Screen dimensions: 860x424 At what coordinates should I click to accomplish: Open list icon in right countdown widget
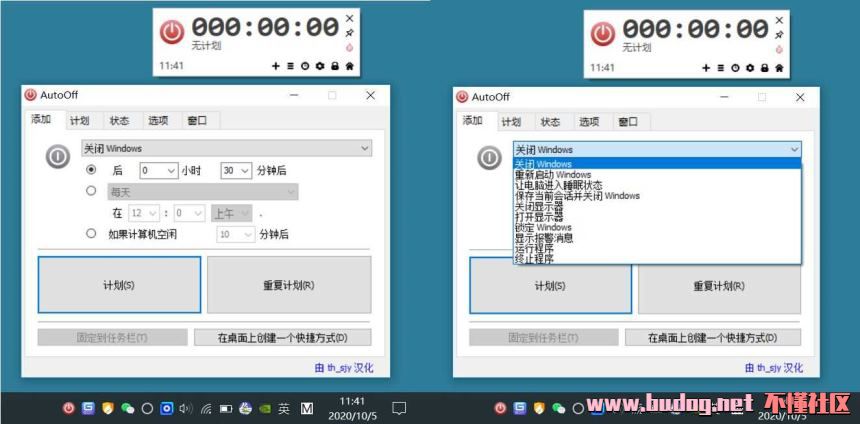tap(721, 68)
